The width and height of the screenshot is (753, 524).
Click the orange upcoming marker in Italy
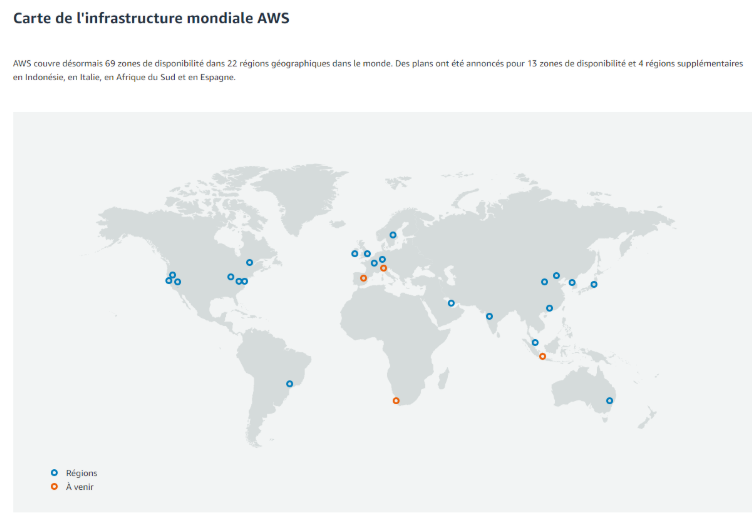click(384, 268)
